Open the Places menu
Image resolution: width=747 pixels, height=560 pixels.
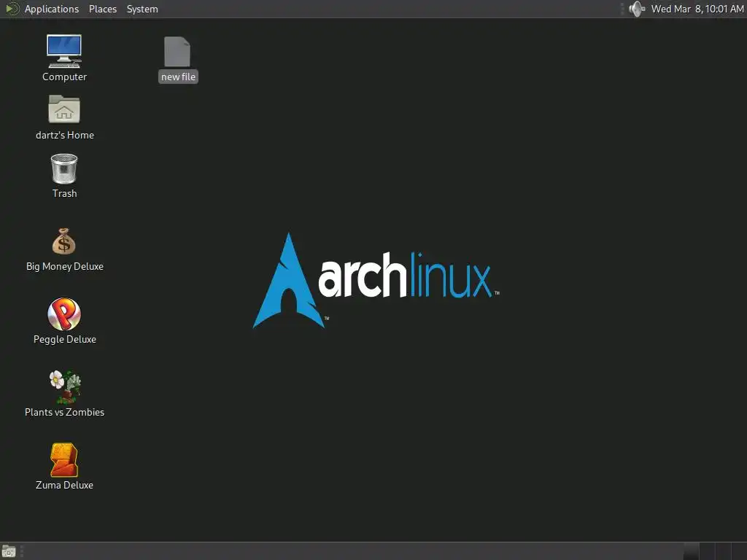[x=103, y=9]
